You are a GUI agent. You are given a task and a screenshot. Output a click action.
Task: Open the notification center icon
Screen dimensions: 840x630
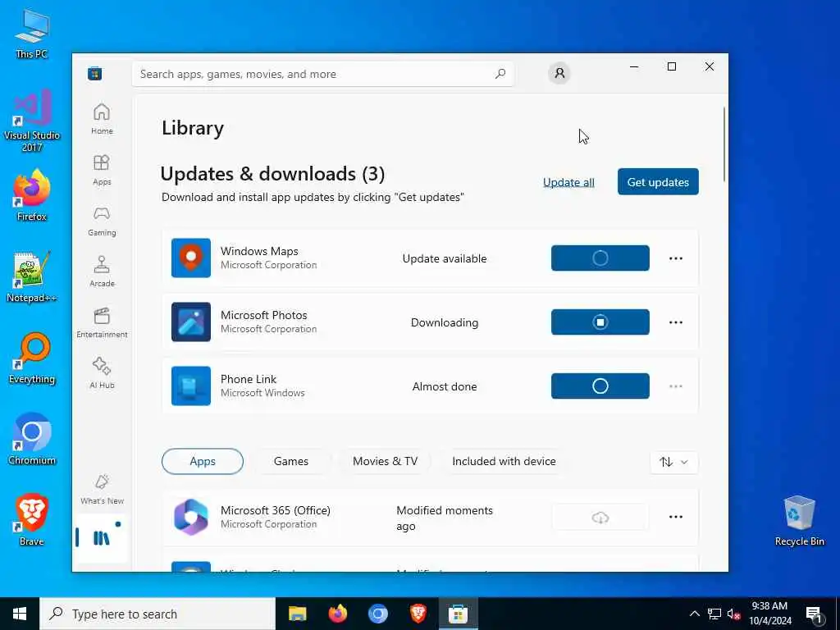pos(814,614)
